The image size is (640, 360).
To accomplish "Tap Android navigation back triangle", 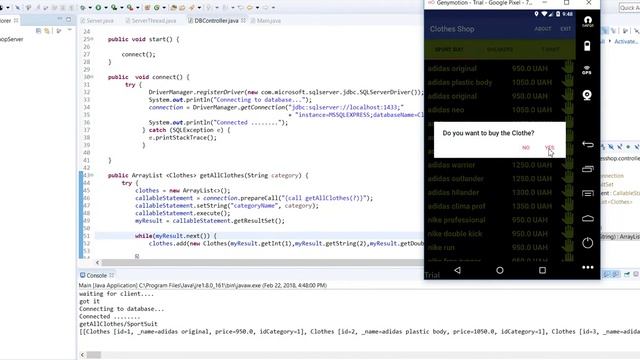I will 457,270.
